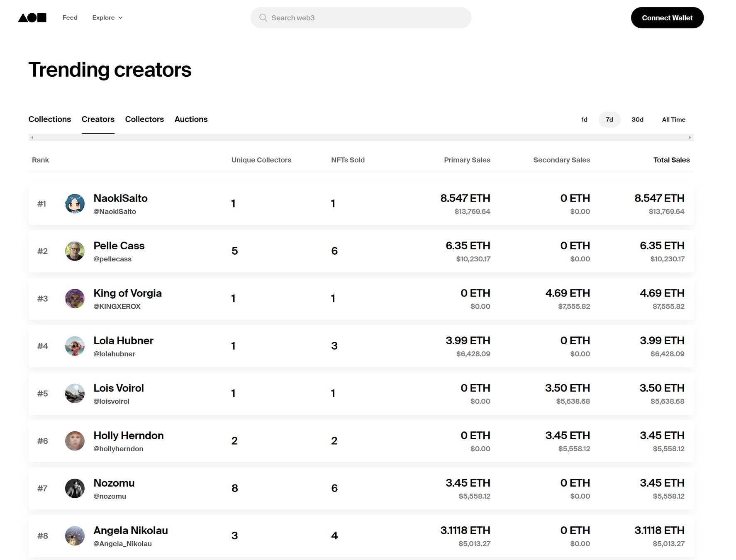736x560 pixels.
Task: Open Pelle Cass's profile avatar
Action: tap(75, 251)
